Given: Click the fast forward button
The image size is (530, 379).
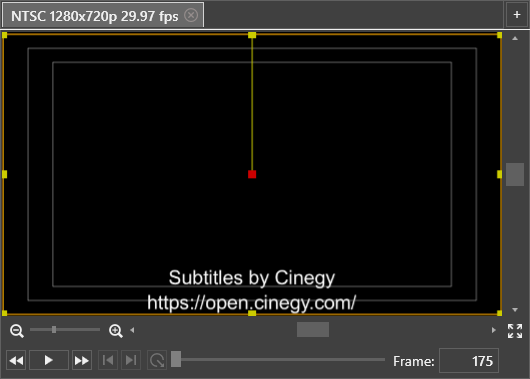Looking at the screenshot, I should [x=82, y=360].
